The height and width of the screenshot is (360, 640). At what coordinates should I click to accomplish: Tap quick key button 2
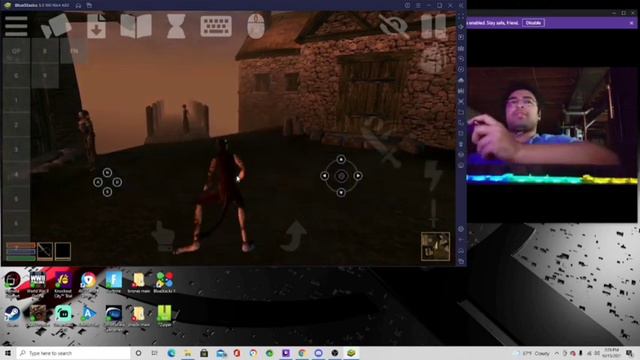point(16,125)
